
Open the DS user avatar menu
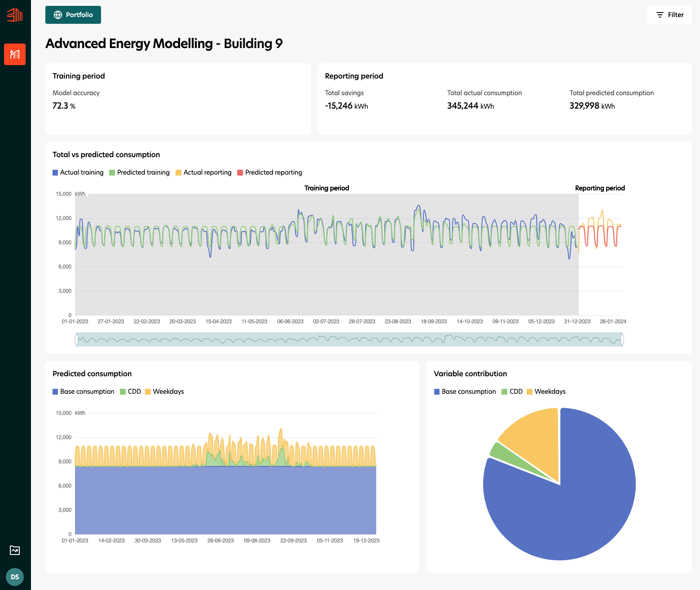coord(15,577)
